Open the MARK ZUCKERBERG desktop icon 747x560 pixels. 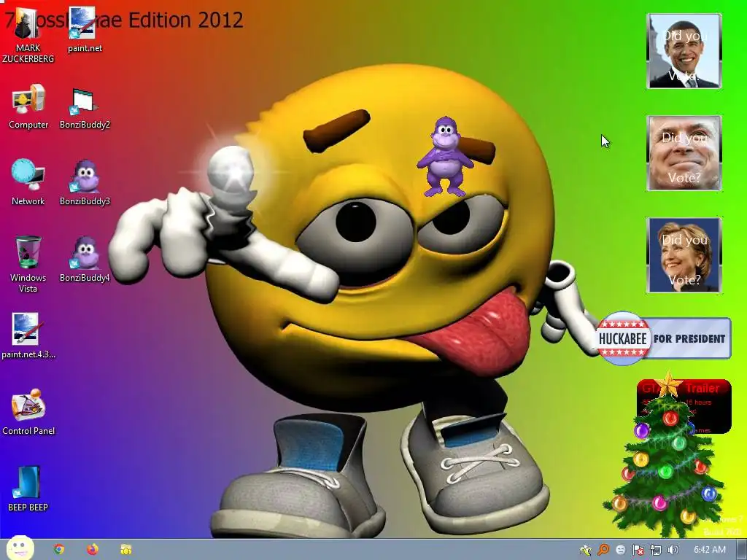click(x=28, y=36)
